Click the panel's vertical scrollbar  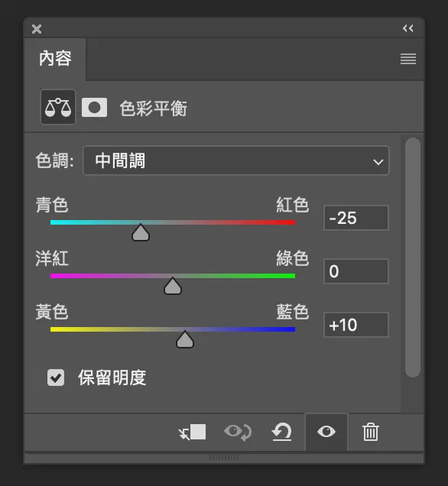[x=413, y=258]
